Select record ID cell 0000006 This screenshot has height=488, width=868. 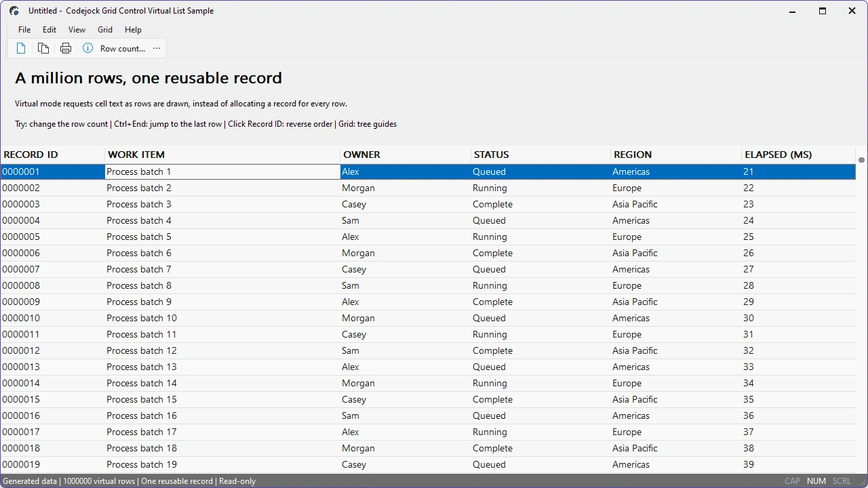tap(53, 253)
